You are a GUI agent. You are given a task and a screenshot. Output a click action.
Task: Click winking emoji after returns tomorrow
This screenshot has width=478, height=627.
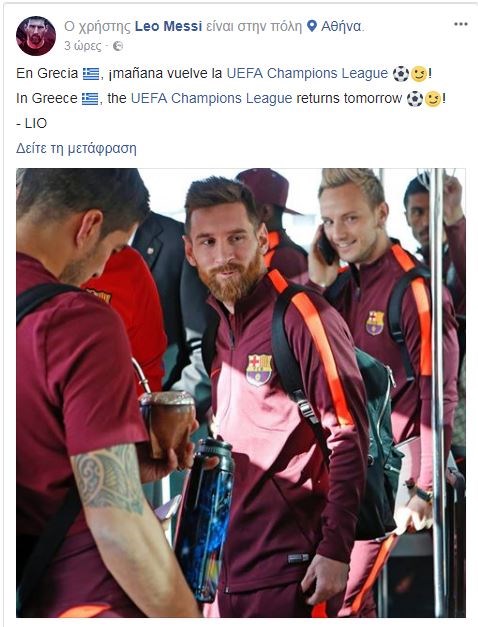click(433, 99)
